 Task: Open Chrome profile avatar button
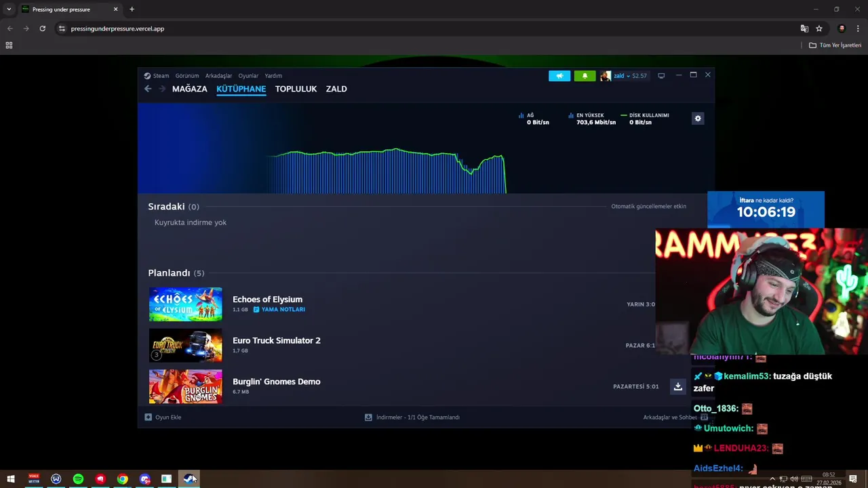[842, 28]
